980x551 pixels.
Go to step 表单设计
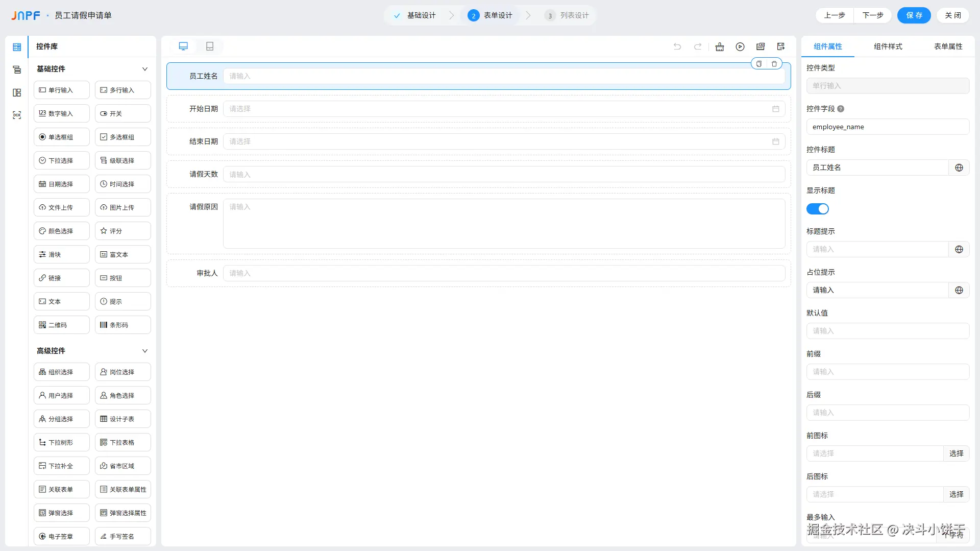point(491,15)
